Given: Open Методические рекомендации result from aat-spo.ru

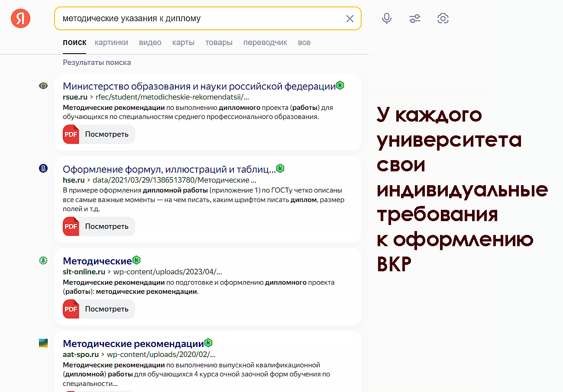Looking at the screenshot, I should tap(133, 344).
